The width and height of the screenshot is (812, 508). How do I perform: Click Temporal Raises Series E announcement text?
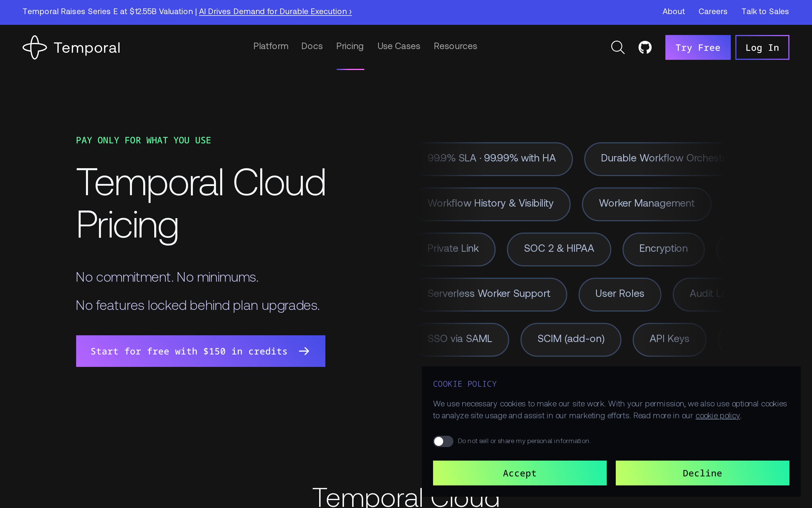point(108,11)
